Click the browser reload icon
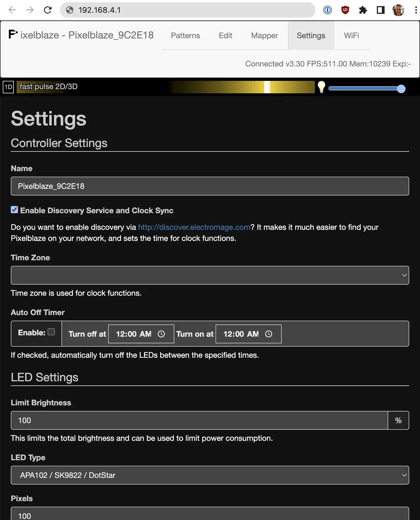 coord(48,10)
